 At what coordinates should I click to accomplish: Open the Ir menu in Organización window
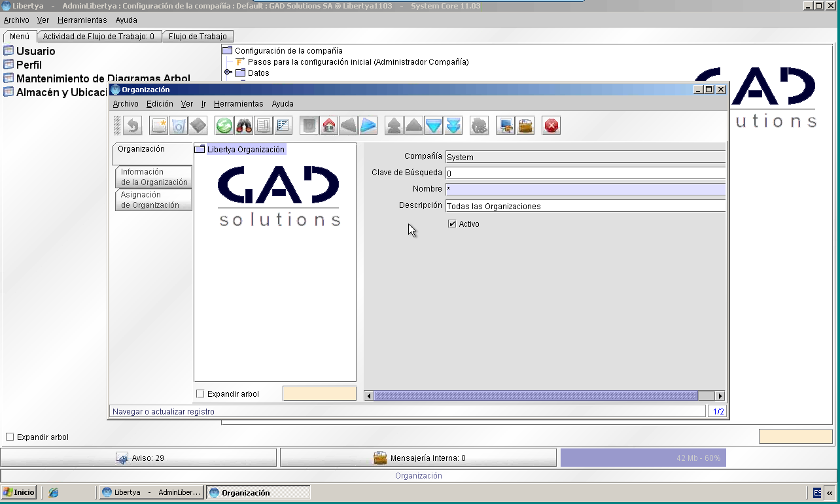pyautogui.click(x=203, y=104)
